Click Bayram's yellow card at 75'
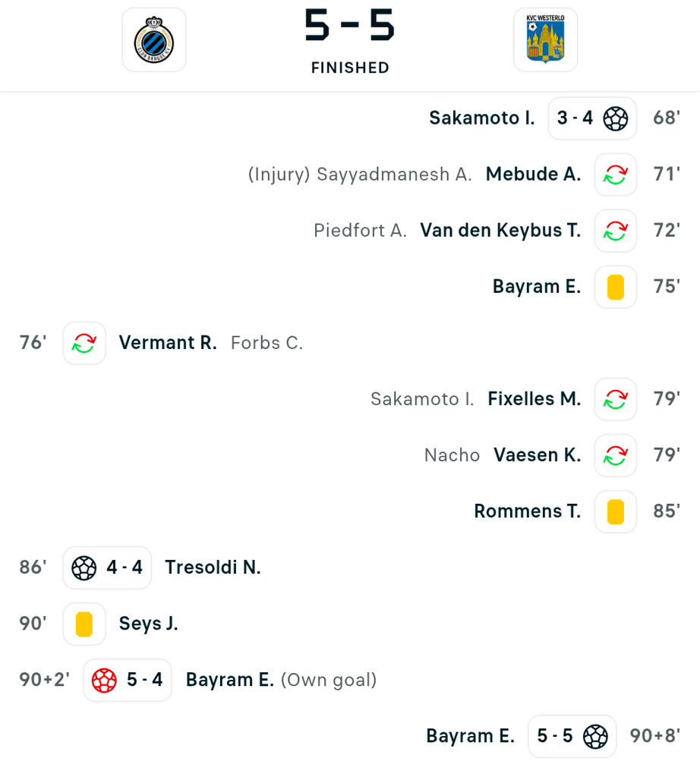The image size is (700, 777). click(616, 287)
